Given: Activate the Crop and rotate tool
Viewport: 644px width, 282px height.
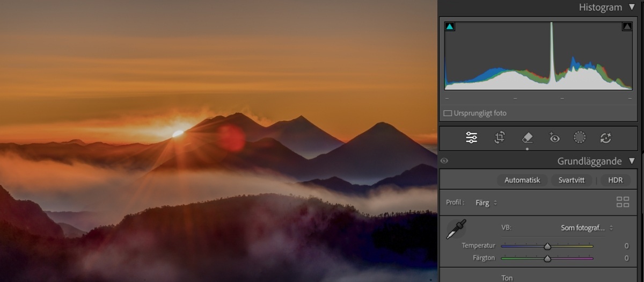Looking at the screenshot, I should [499, 138].
